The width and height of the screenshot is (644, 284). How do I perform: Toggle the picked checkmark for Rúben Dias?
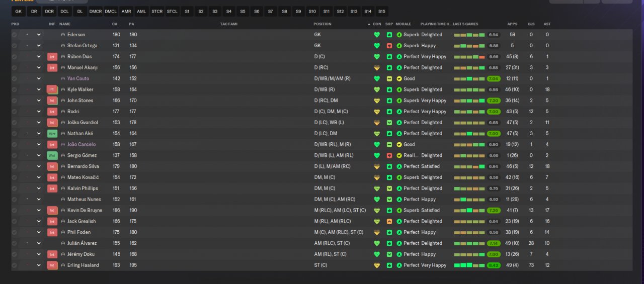pos(14,57)
